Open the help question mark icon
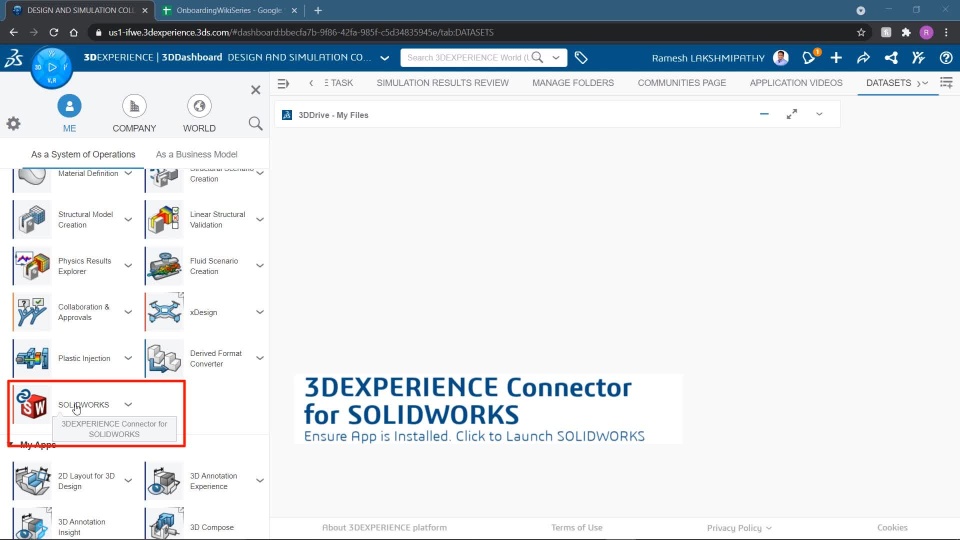 [946, 58]
